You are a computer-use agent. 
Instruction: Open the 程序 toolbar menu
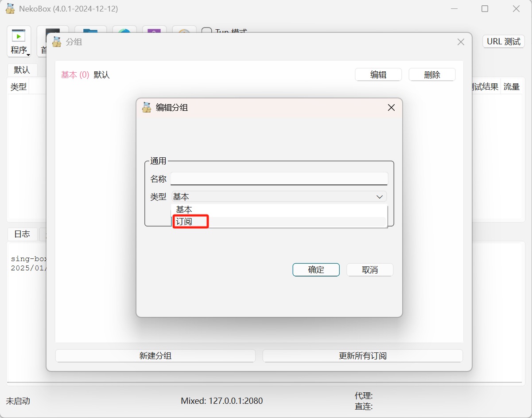(x=19, y=41)
